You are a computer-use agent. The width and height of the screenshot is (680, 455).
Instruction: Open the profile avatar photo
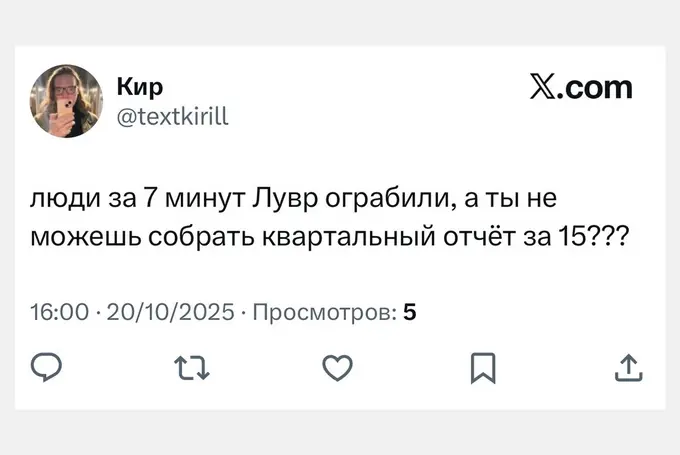(66, 102)
